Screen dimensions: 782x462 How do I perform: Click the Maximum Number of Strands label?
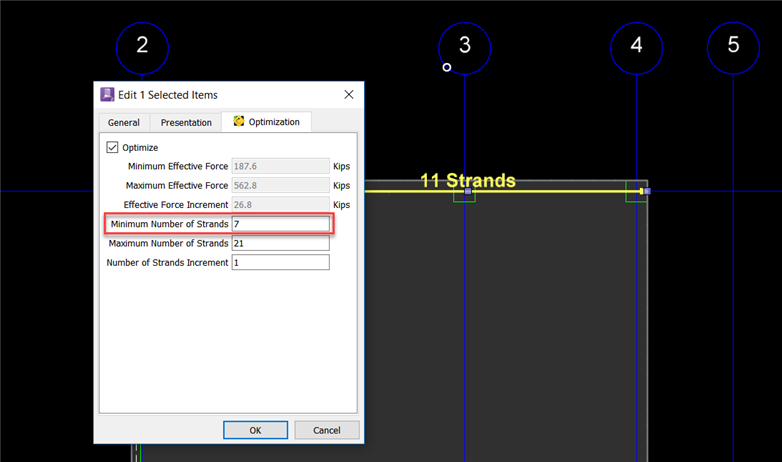coord(169,243)
